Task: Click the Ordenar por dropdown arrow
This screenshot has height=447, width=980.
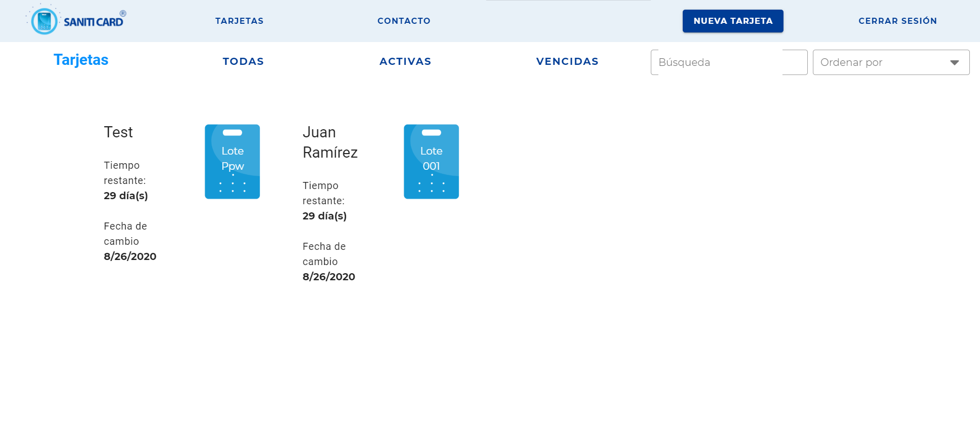Action: [x=954, y=62]
